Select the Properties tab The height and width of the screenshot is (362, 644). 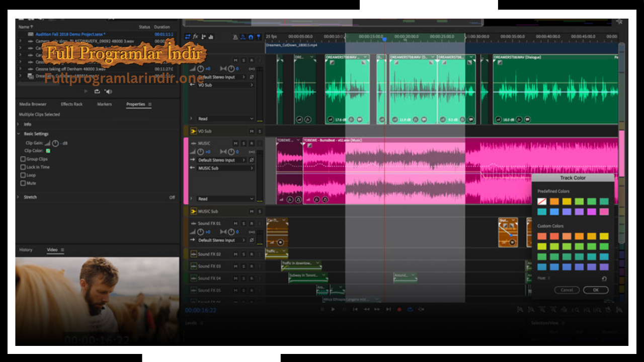pyautogui.click(x=135, y=104)
